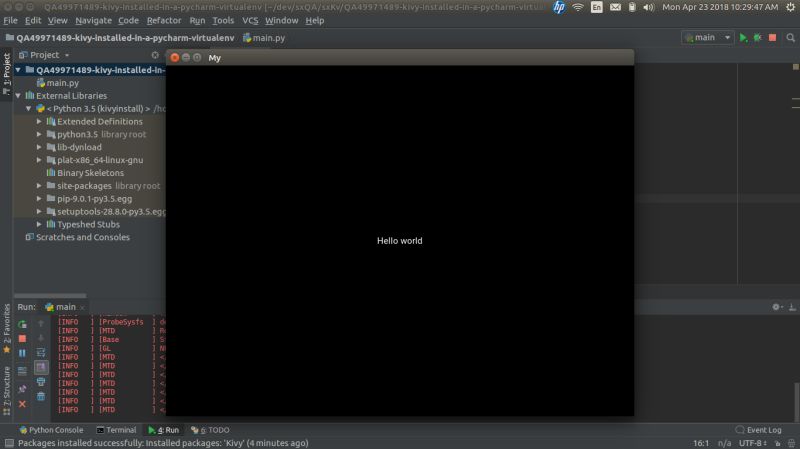800x449 pixels.
Task: Click main.py breadcrumb in navigation bar
Action: (264, 38)
